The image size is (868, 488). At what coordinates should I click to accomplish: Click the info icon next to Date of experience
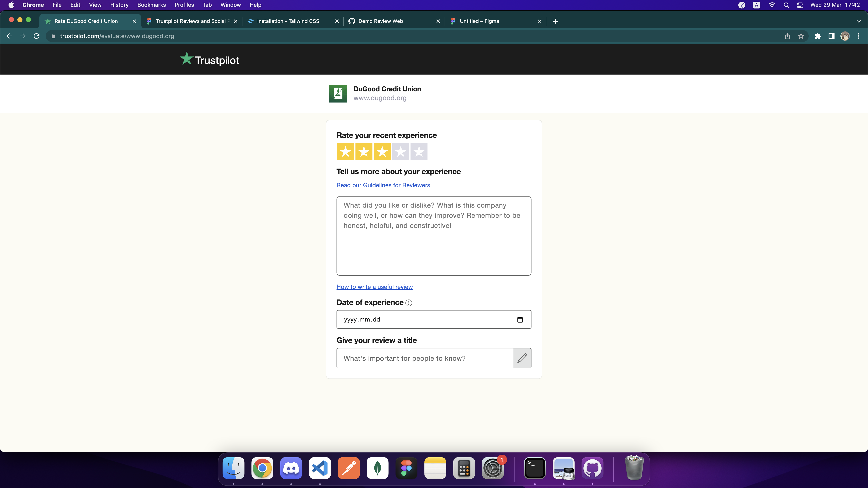click(x=408, y=303)
